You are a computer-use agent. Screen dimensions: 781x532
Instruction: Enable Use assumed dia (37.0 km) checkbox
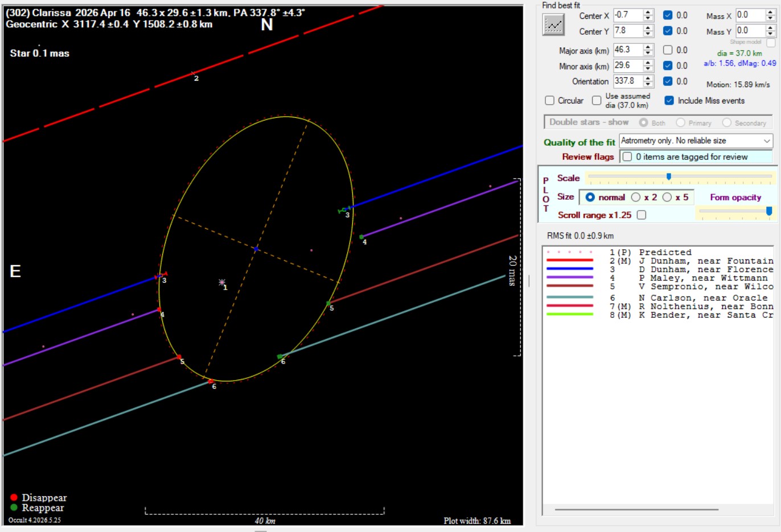pos(597,101)
